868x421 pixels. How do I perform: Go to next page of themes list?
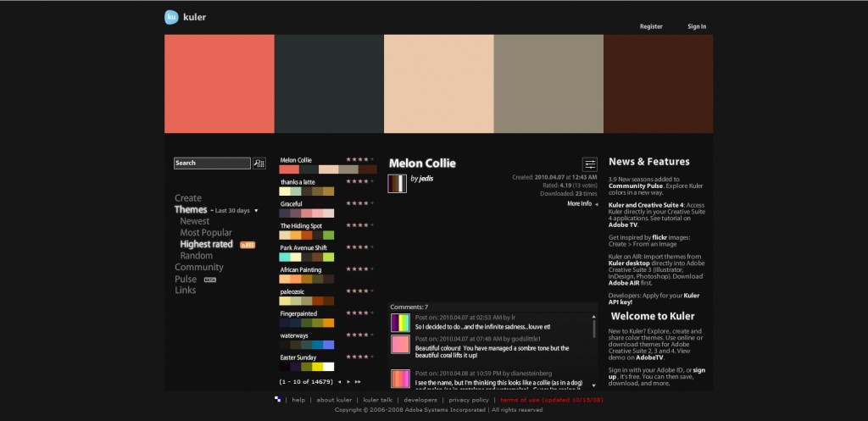pyautogui.click(x=348, y=382)
